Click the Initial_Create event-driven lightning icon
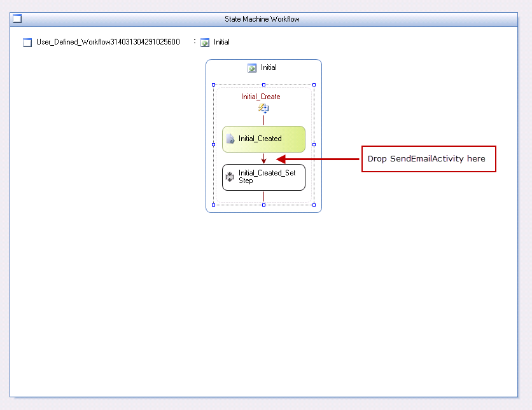 coord(263,109)
